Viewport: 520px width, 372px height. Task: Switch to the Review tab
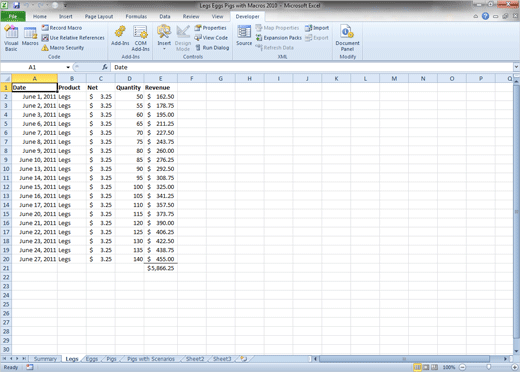click(x=191, y=16)
